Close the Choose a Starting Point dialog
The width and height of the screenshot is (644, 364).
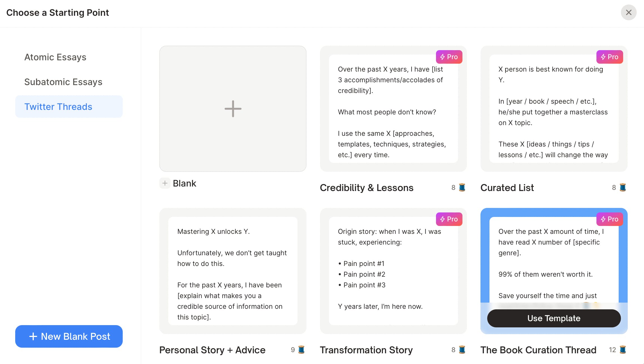click(x=629, y=12)
